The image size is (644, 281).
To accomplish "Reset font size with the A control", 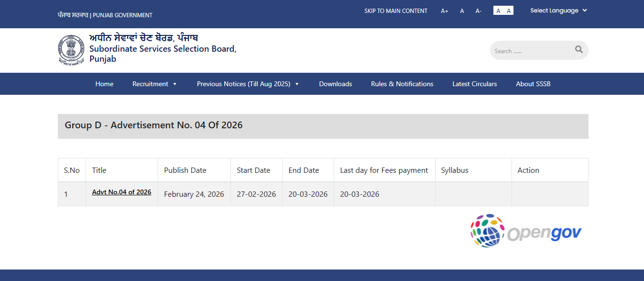I will [x=461, y=11].
